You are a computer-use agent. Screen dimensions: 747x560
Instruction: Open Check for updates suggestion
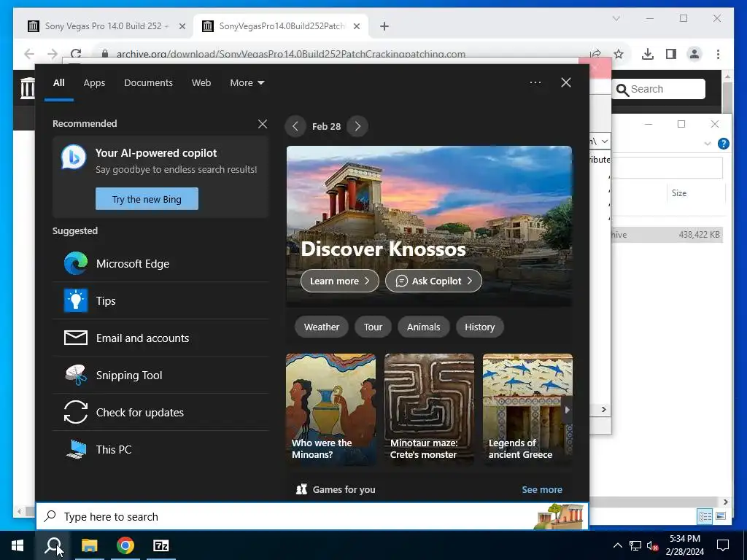tap(160, 413)
